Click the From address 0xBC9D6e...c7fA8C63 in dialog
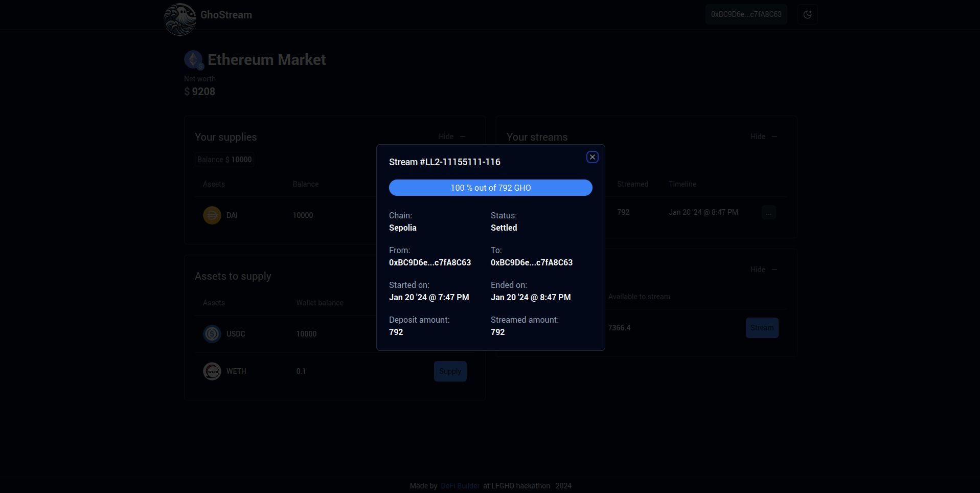The height and width of the screenshot is (493, 980). [430, 262]
